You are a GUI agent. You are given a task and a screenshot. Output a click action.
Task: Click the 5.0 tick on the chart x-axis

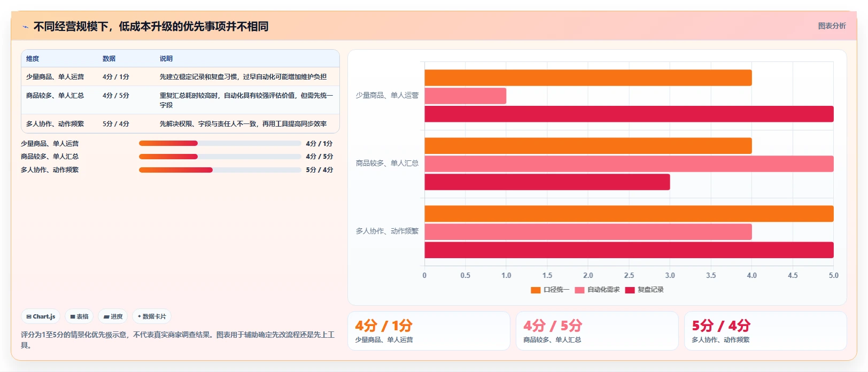click(x=833, y=276)
